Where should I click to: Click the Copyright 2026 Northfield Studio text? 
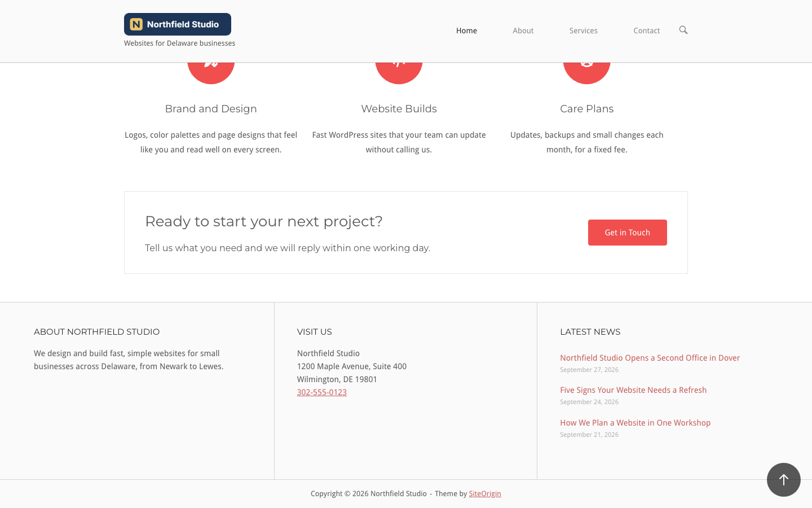(x=369, y=493)
